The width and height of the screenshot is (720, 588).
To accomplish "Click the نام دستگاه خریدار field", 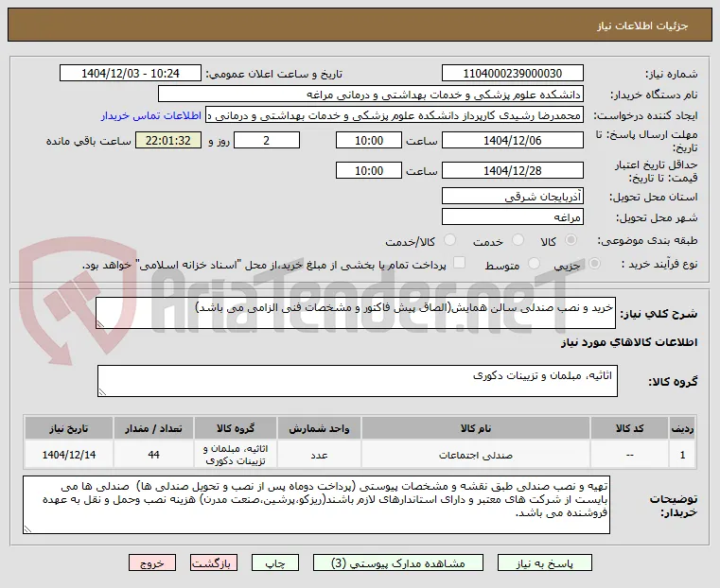I will coord(371,94).
